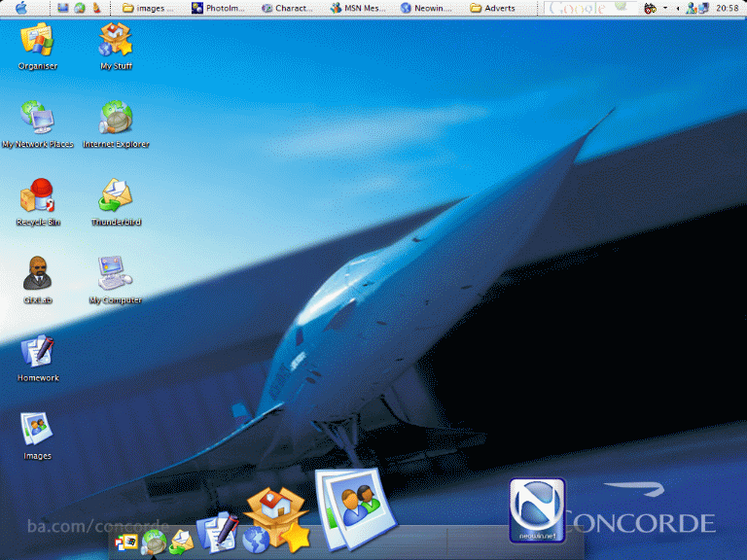Launch Internet Explorer from the dock
Screen dimensions: 747x560
(x=155, y=542)
